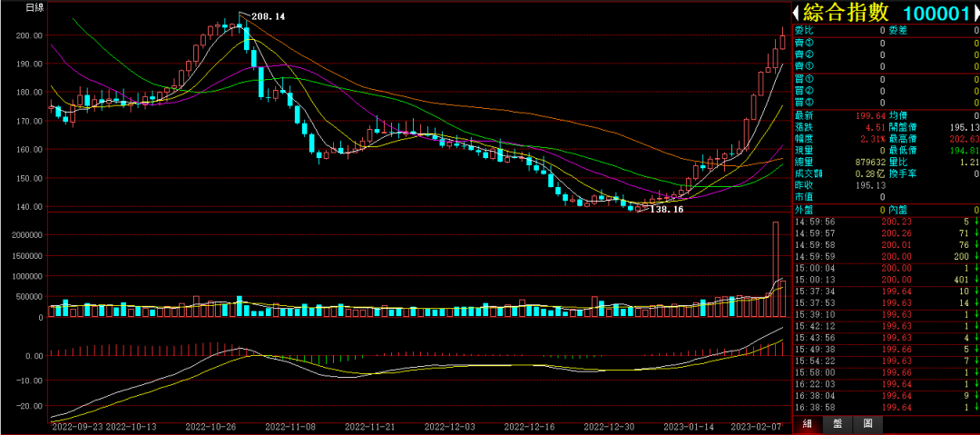Click the down arrow on the 16:38:58 trade
980x435 pixels.
(976, 408)
